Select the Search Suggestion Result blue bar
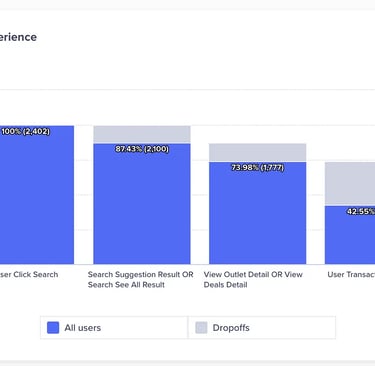The width and height of the screenshot is (375, 366). (x=142, y=204)
